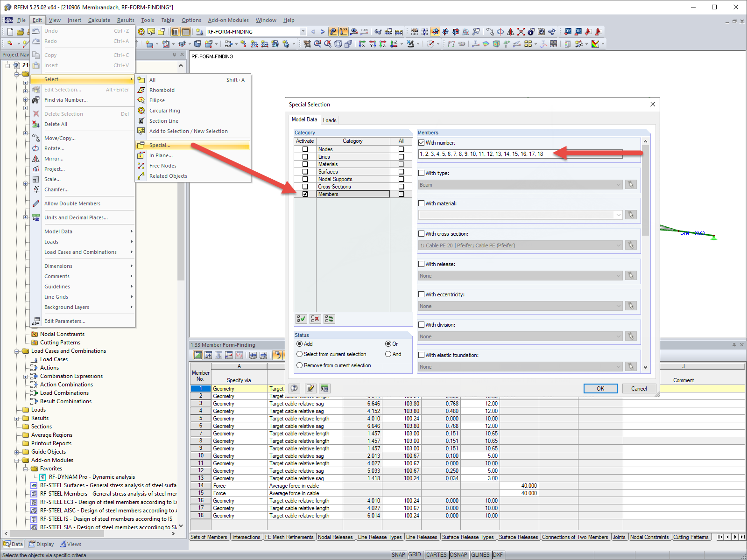Click the member numbers input field
Image resolution: width=747 pixels, height=560 pixels.
pos(514,154)
